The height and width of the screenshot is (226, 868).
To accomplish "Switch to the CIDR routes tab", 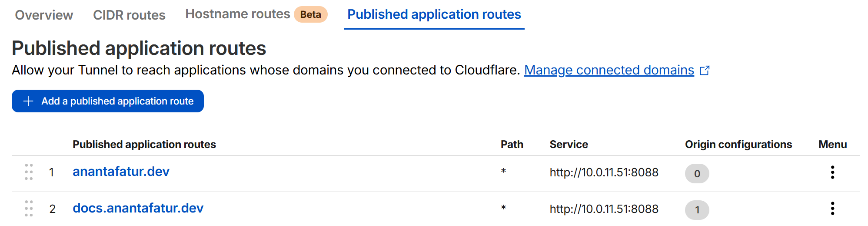I will point(129,15).
